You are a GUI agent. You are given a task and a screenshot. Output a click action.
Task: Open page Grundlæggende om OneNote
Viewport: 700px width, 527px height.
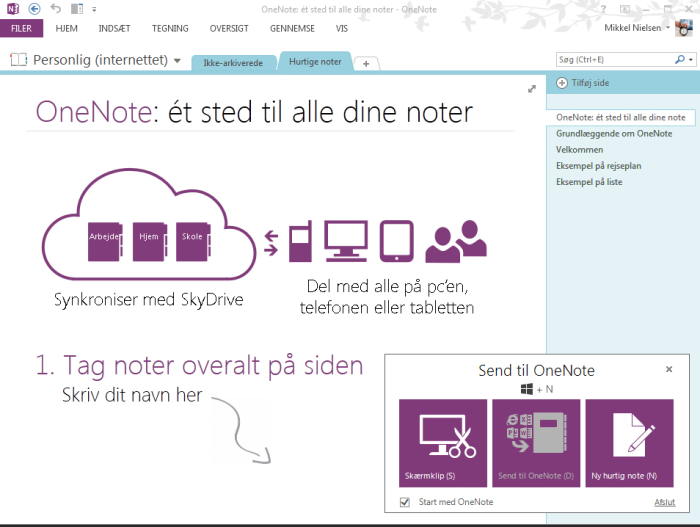pos(614,134)
